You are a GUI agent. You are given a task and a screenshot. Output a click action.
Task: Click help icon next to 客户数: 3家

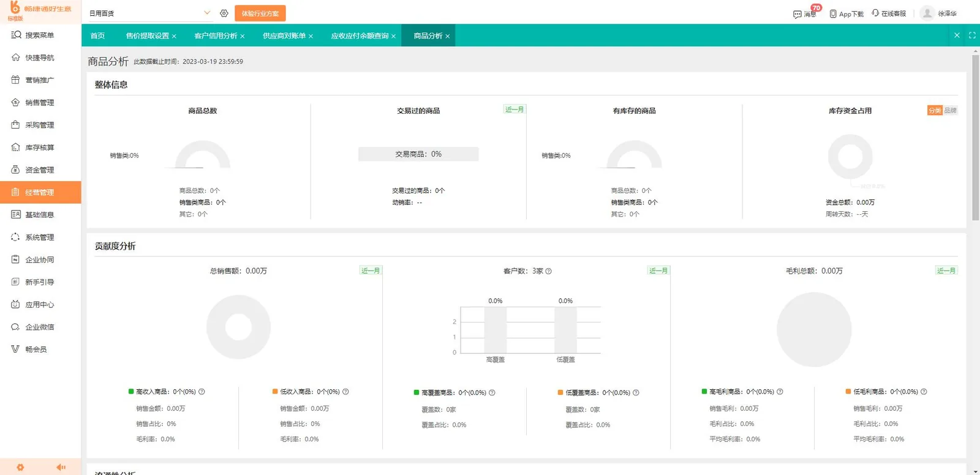tap(548, 271)
